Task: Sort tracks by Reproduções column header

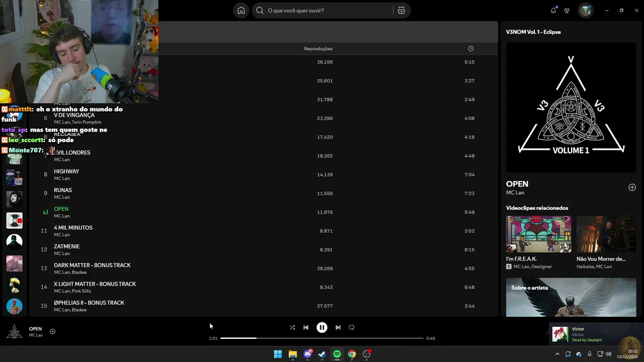Action: pyautogui.click(x=318, y=49)
